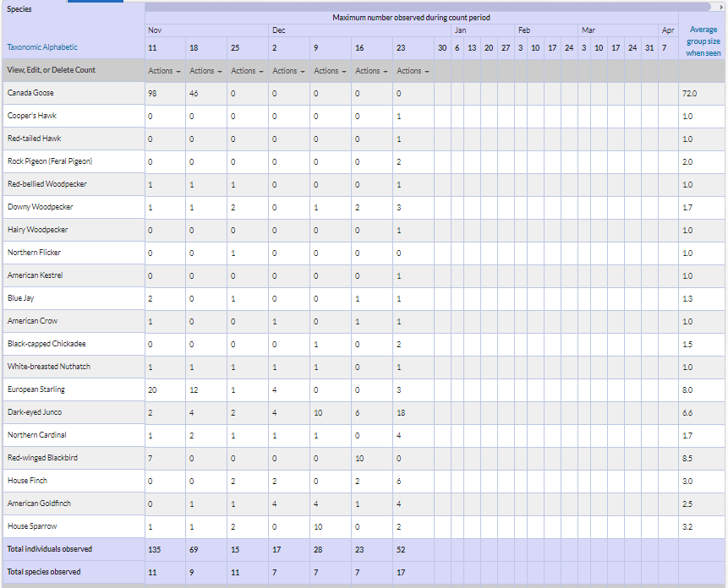Click House Sparrow average 3.2
728x588 pixels.
click(x=687, y=527)
